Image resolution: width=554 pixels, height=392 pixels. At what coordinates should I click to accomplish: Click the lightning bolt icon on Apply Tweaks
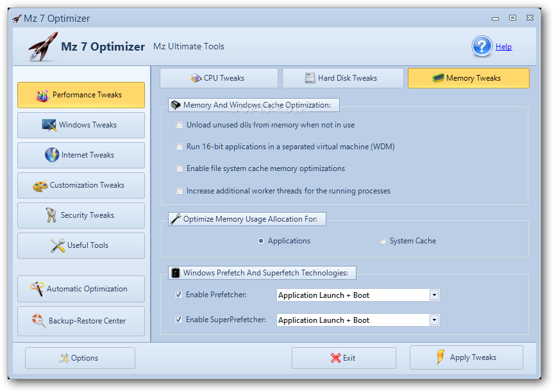pyautogui.click(x=441, y=357)
